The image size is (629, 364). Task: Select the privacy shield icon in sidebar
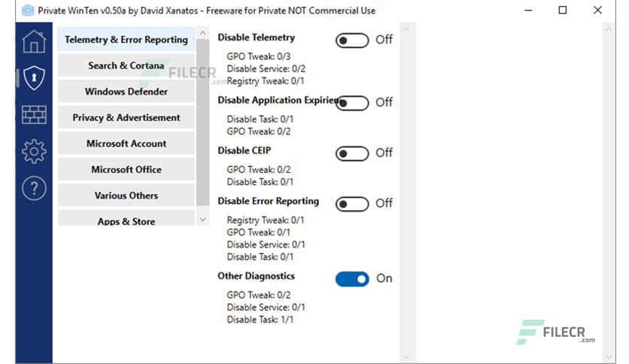point(34,77)
